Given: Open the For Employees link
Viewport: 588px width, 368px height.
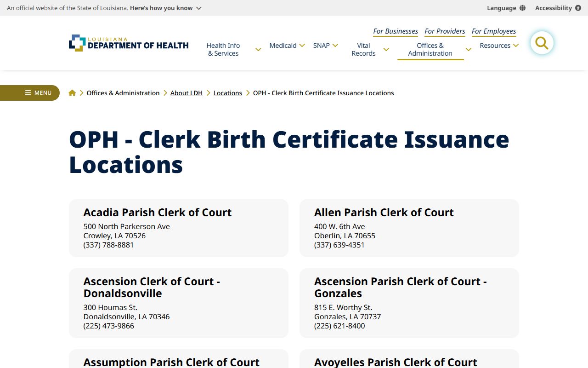Looking at the screenshot, I should [x=494, y=31].
